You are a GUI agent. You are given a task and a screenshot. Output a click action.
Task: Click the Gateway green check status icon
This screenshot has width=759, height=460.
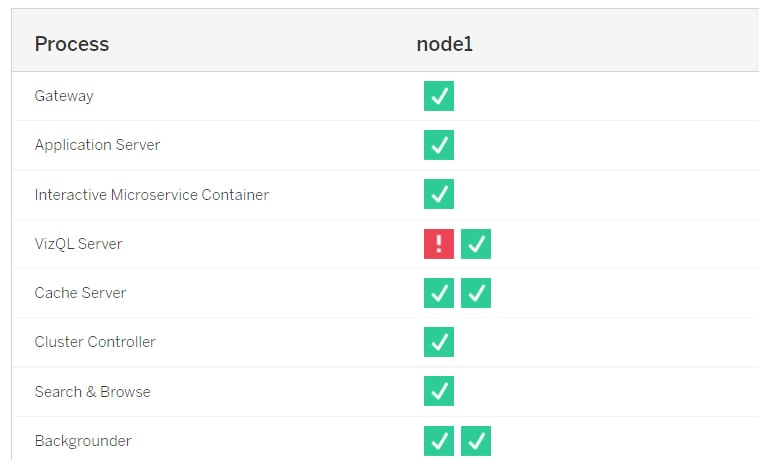tap(439, 96)
